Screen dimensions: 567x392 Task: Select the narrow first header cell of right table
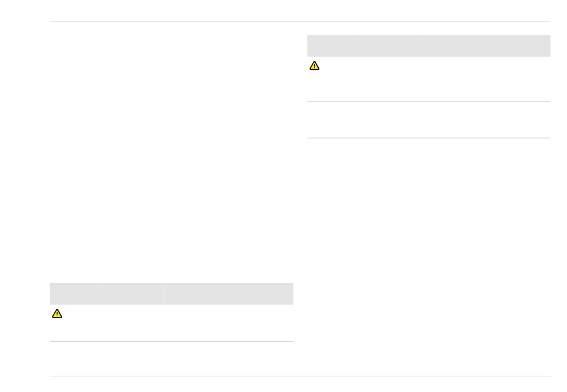332,46
